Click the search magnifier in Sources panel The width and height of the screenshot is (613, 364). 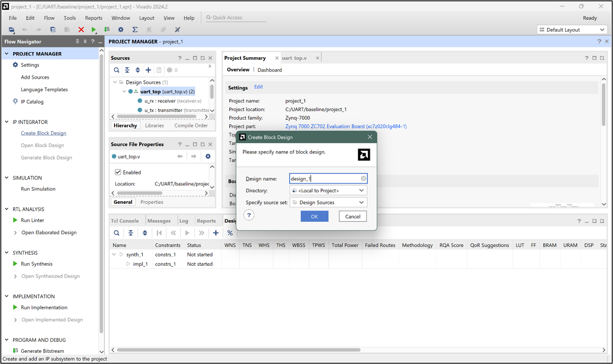[x=116, y=70]
